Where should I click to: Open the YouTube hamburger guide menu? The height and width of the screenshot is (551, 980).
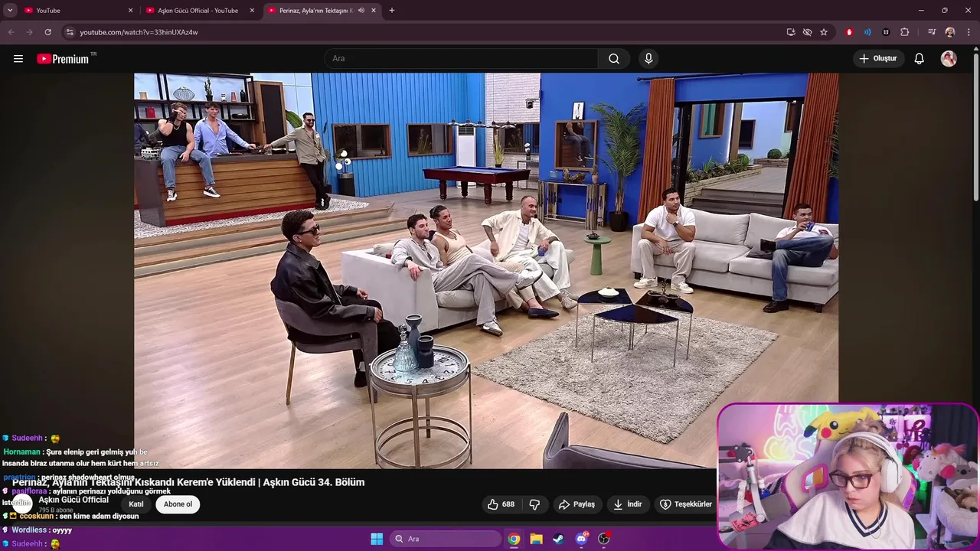pyautogui.click(x=18, y=59)
